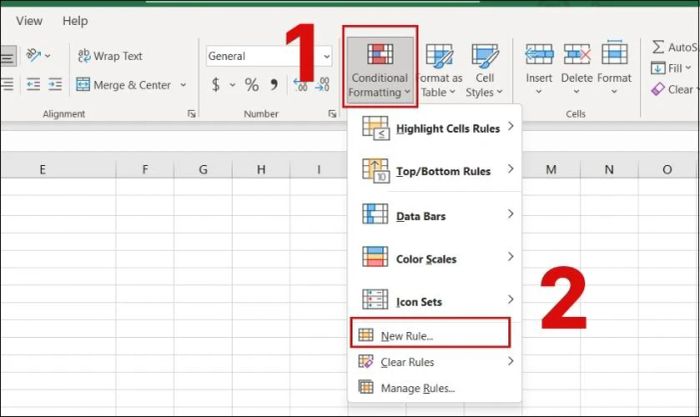Image resolution: width=700 pixels, height=417 pixels.
Task: Decrease indent in Alignment group
Action: pos(33,84)
